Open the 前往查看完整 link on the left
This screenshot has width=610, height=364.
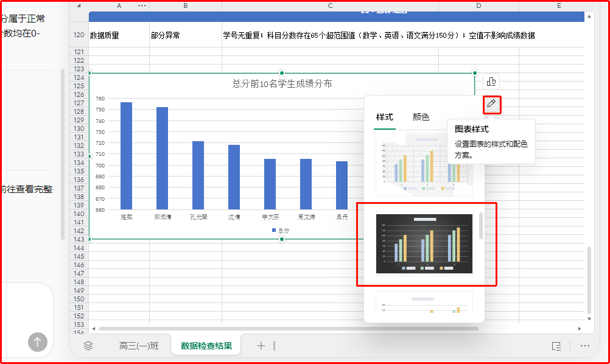[x=27, y=189]
